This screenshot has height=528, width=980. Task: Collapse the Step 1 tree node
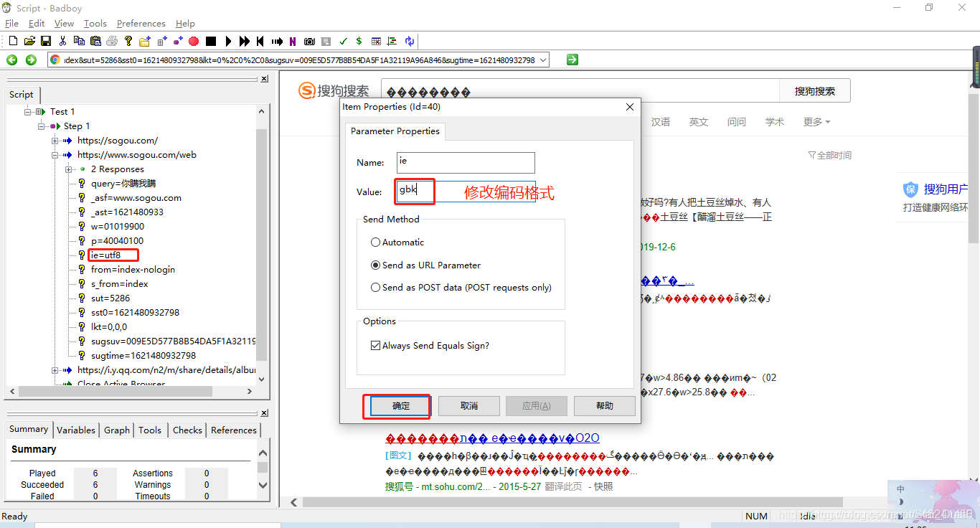tap(42, 126)
